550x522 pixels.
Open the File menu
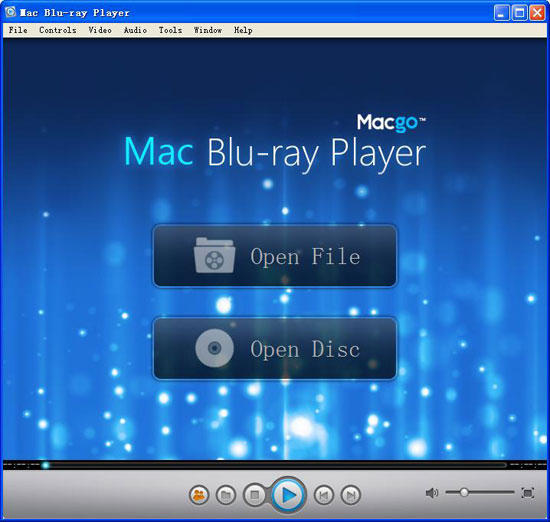pos(18,30)
